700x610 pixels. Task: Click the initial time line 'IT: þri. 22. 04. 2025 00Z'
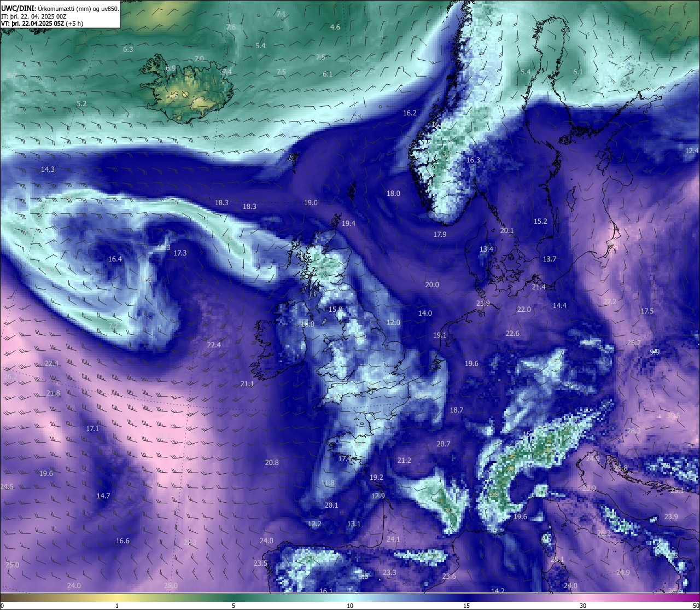coord(34,16)
